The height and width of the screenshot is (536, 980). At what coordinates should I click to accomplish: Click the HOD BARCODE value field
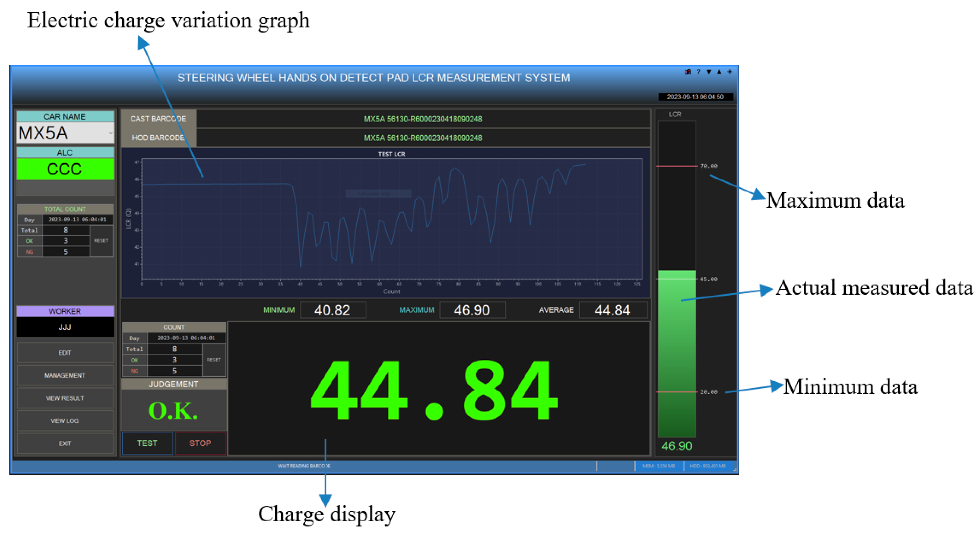423,138
